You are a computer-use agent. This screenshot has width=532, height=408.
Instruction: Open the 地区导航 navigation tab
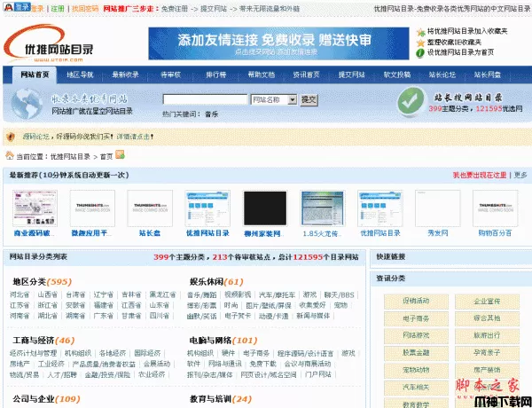(80, 75)
